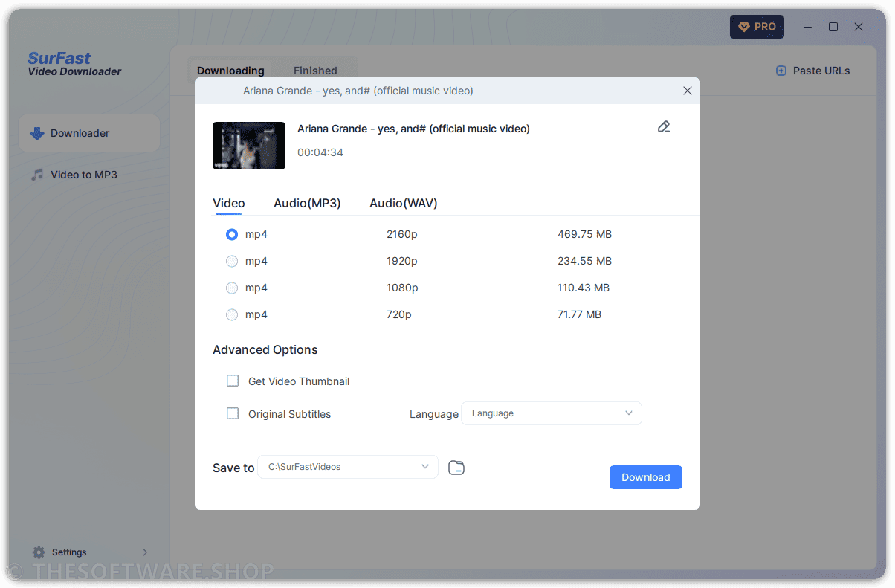Enable the Original Subtitles checkbox
The width and height of the screenshot is (895, 588).
pos(233,413)
